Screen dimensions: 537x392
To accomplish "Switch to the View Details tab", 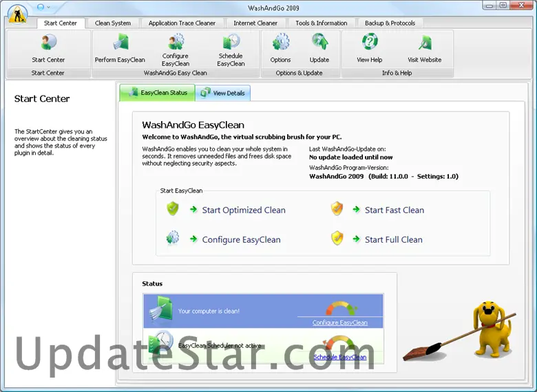I will tap(223, 93).
